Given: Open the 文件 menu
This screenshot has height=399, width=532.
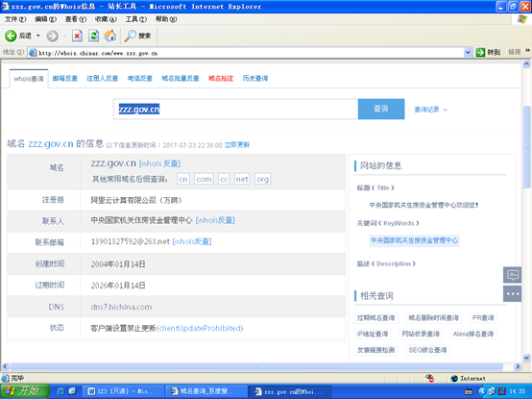Looking at the screenshot, I should [x=15, y=19].
